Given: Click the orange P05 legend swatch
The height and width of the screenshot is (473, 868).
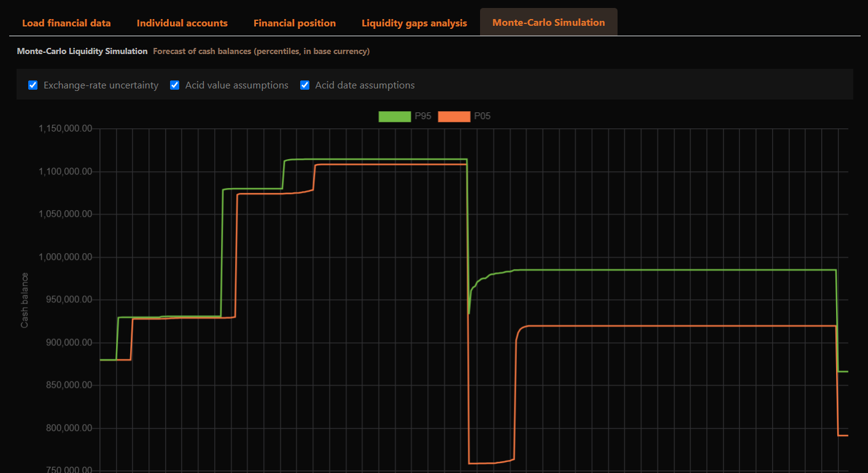Looking at the screenshot, I should [x=454, y=117].
